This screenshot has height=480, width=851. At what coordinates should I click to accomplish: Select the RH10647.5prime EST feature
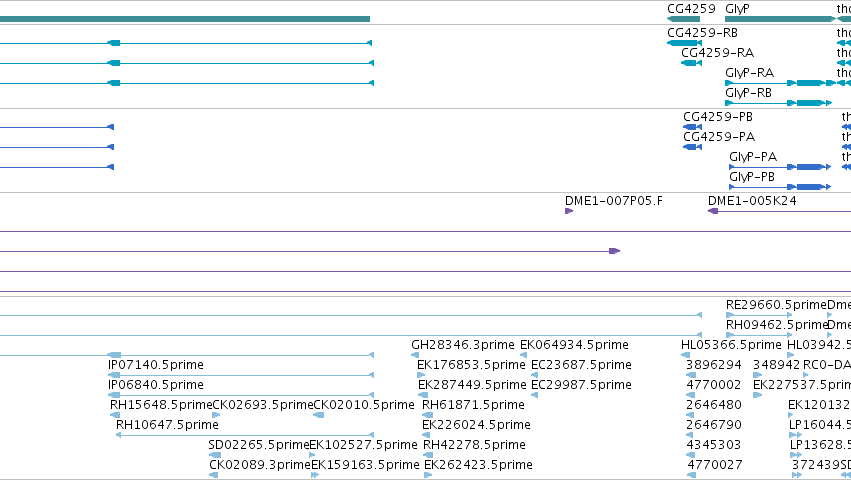click(x=245, y=435)
